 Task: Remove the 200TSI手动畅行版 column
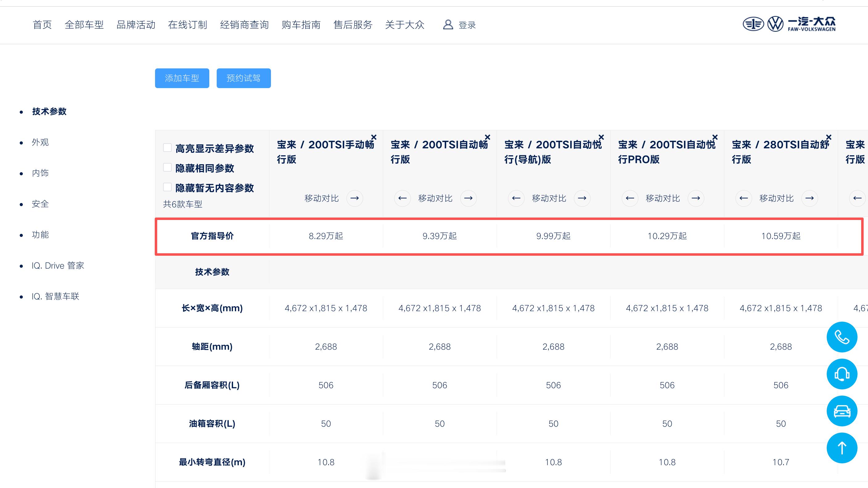[374, 137]
